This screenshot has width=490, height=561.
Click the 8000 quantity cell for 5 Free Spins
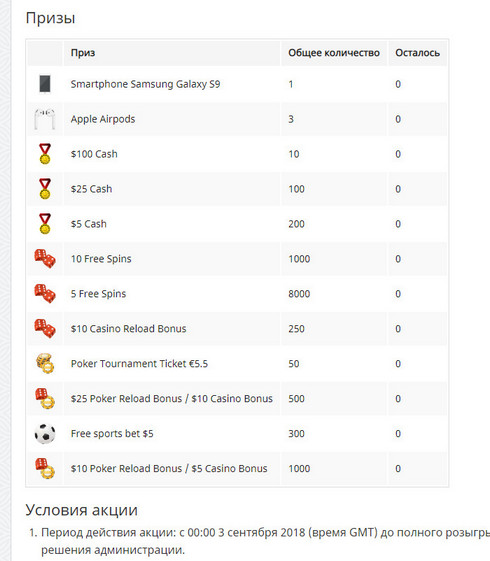click(299, 294)
